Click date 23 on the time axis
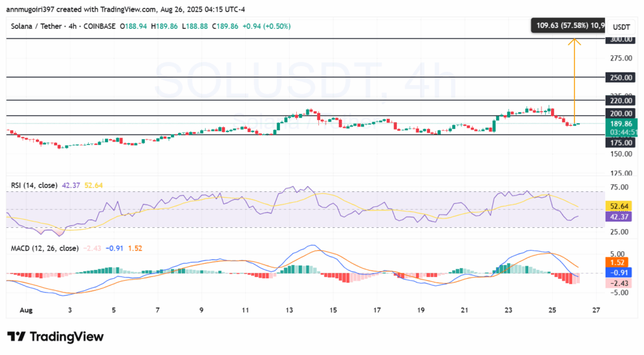644x355 pixels. point(508,310)
